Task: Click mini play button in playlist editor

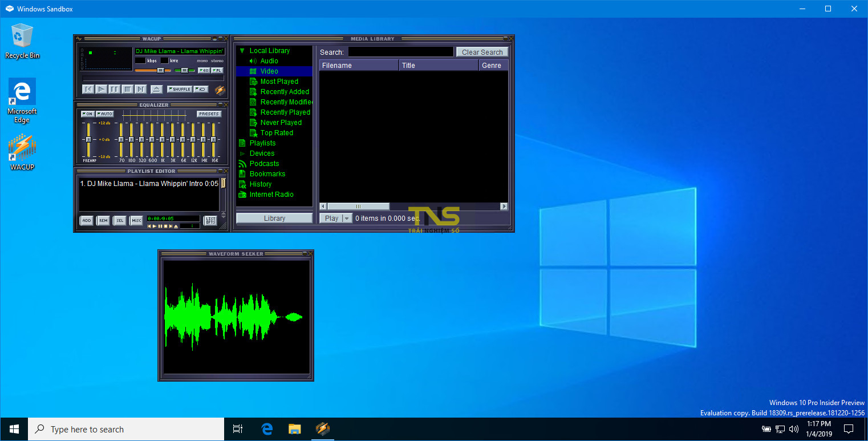Action: [x=155, y=226]
